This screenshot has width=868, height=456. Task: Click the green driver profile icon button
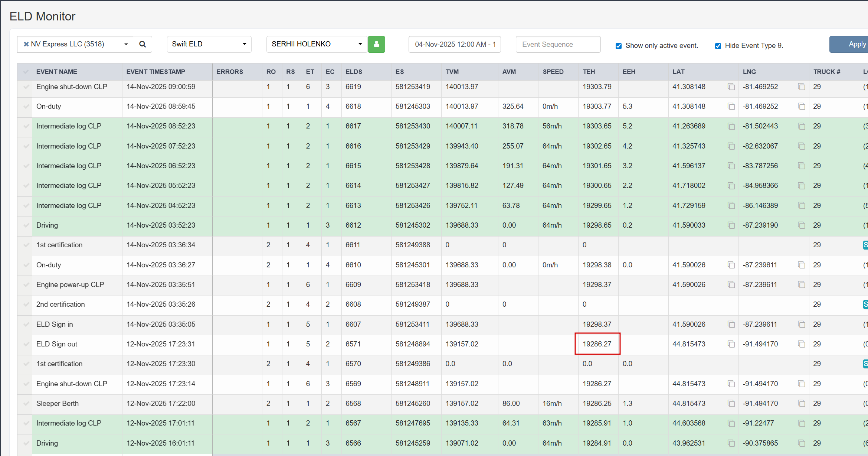coord(376,44)
